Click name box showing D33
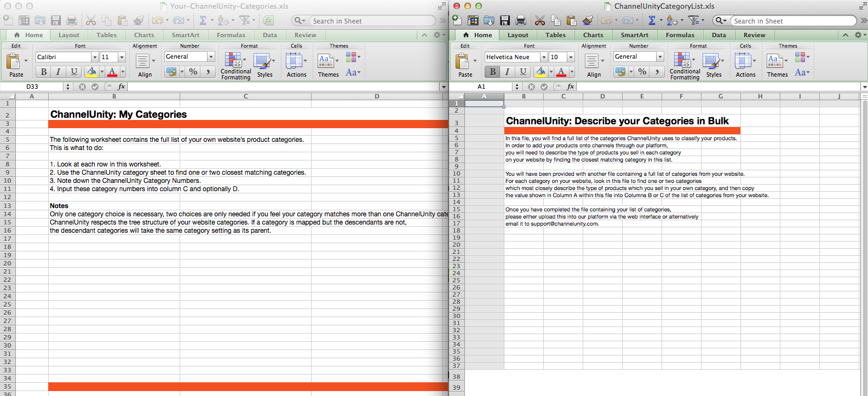The height and width of the screenshot is (396, 868). 32,87
